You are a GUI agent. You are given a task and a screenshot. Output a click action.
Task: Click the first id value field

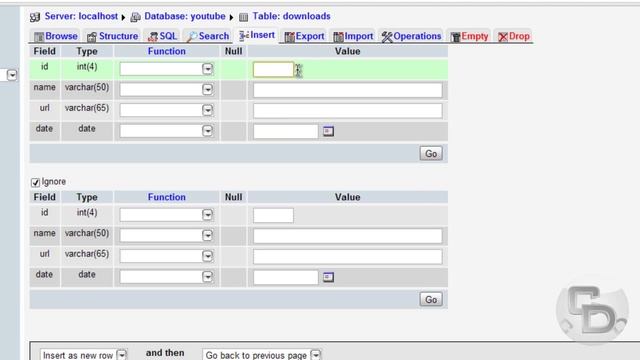click(273, 69)
